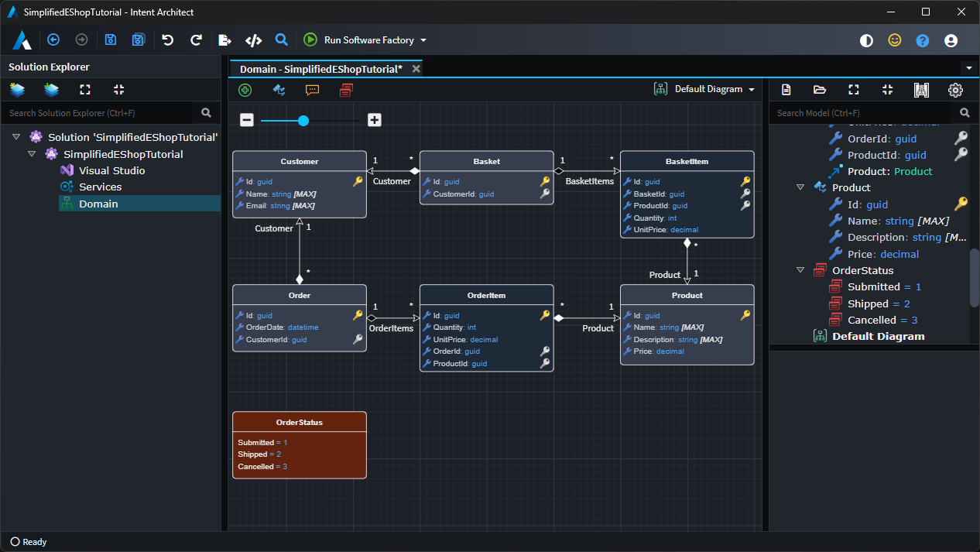Click the document export arrow icon
Screen dimensions: 980x552
(224, 40)
